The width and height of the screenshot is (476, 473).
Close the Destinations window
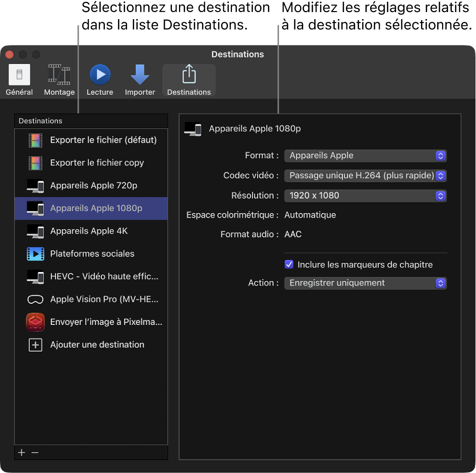[10, 54]
